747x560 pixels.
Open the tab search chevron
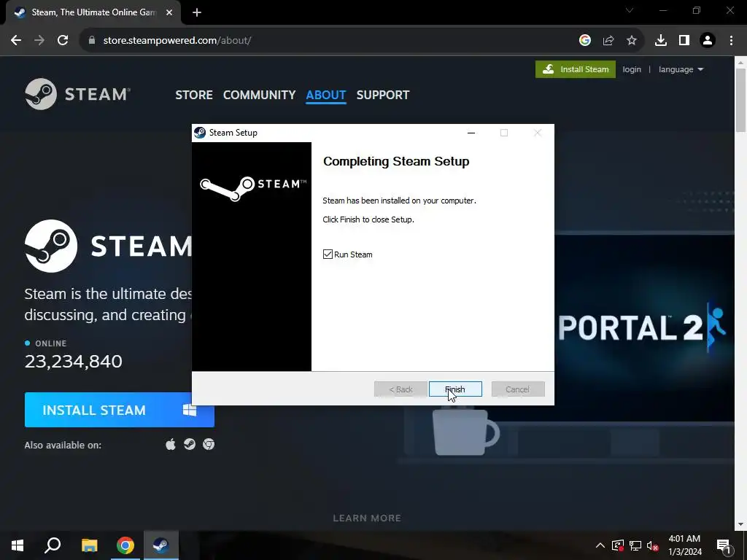click(630, 10)
